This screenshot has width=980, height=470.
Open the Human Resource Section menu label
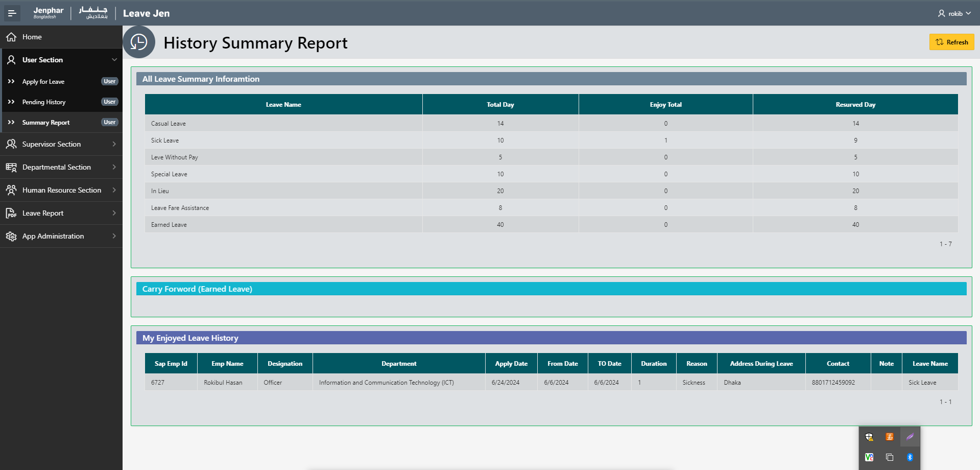click(62, 190)
